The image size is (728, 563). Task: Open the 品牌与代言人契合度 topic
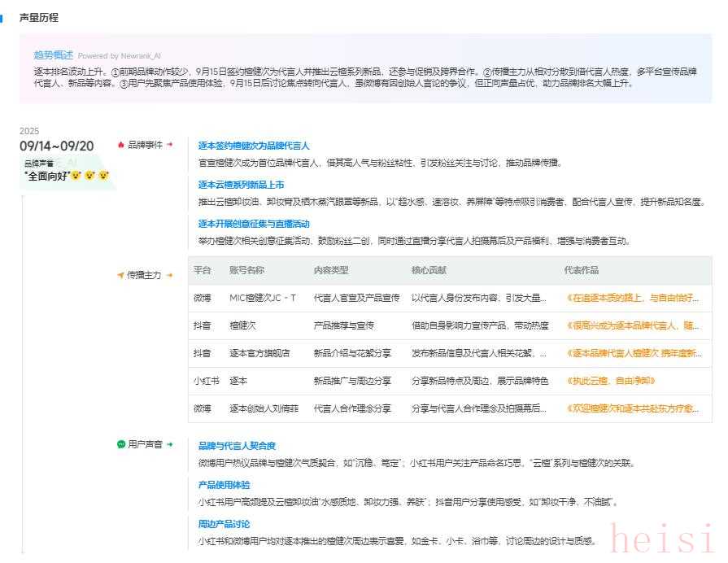point(237,446)
